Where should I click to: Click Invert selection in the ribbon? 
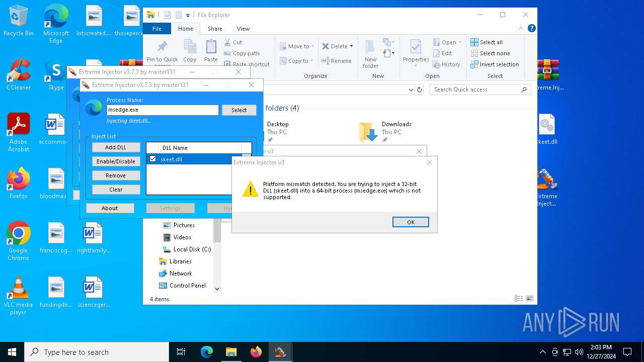pyautogui.click(x=495, y=64)
